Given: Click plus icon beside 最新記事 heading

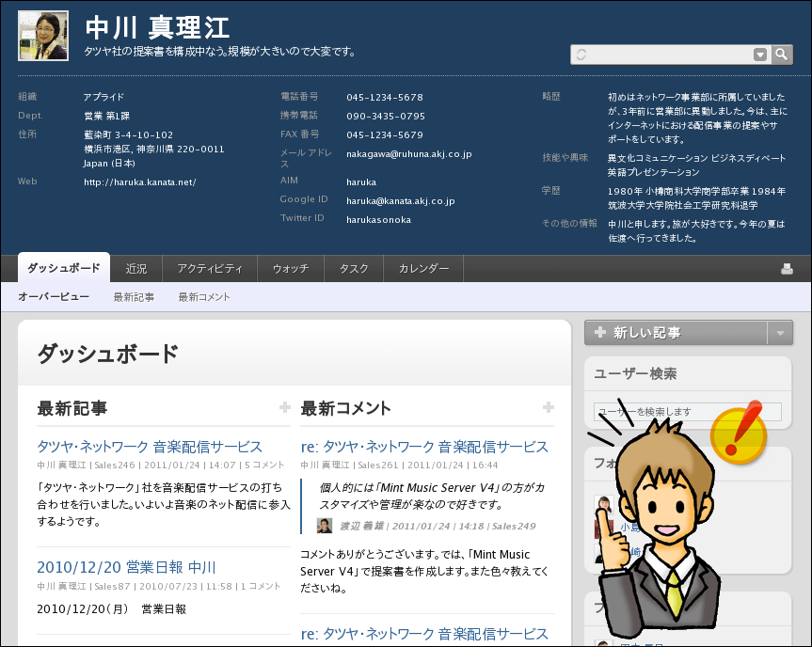Looking at the screenshot, I should (284, 407).
